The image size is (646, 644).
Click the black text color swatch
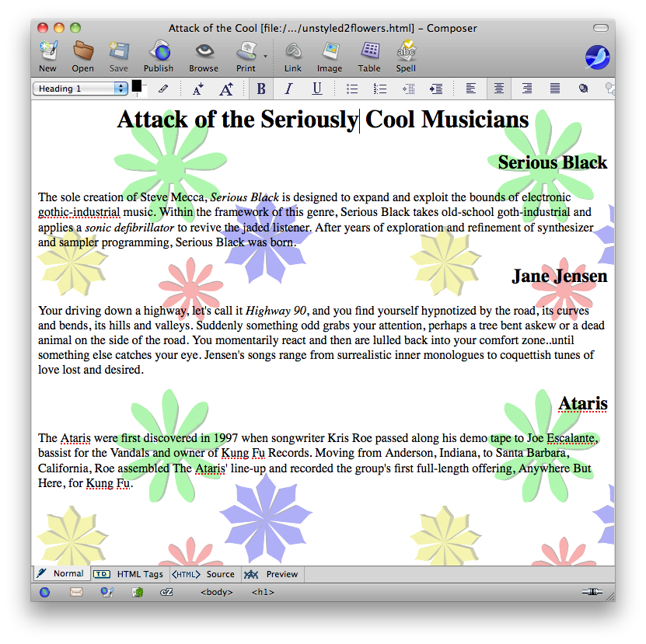pyautogui.click(x=137, y=86)
